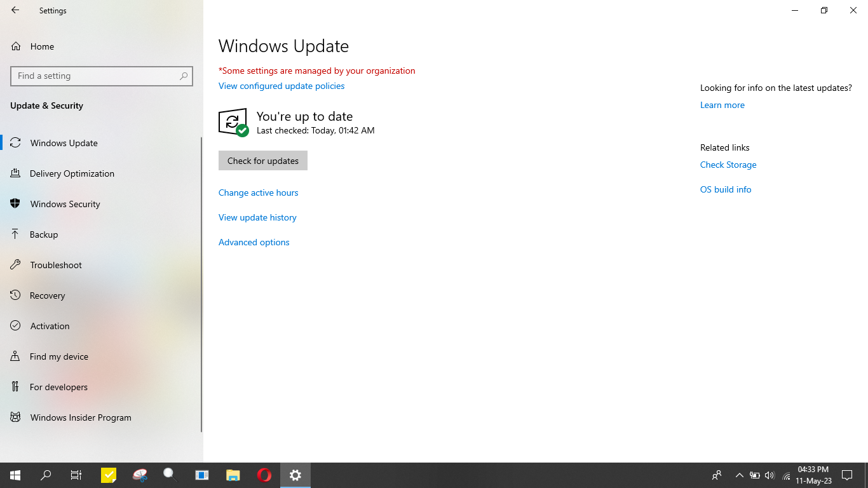This screenshot has width=868, height=488.
Task: Open File Explorer from the taskbar
Action: [x=233, y=475]
